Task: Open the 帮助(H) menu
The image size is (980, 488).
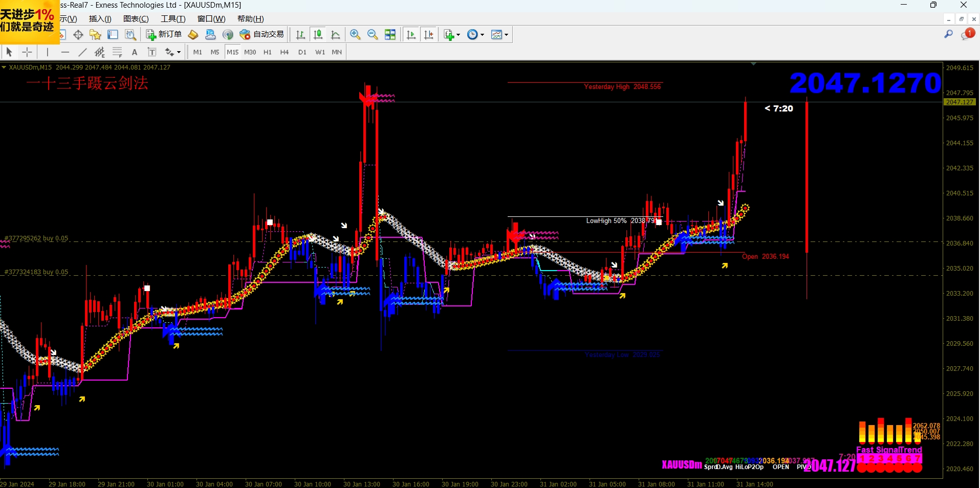Action: pyautogui.click(x=250, y=19)
